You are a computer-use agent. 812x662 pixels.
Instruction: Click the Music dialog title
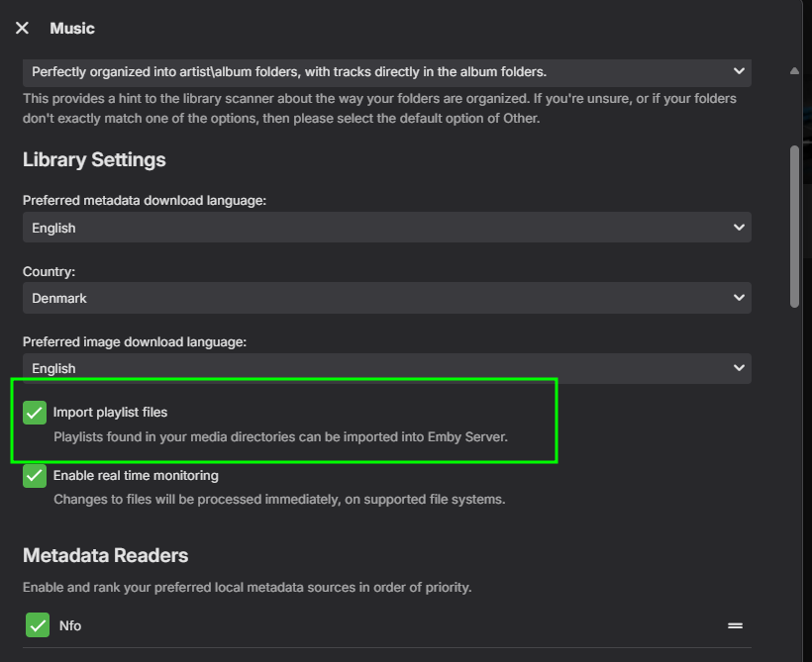[x=72, y=29]
